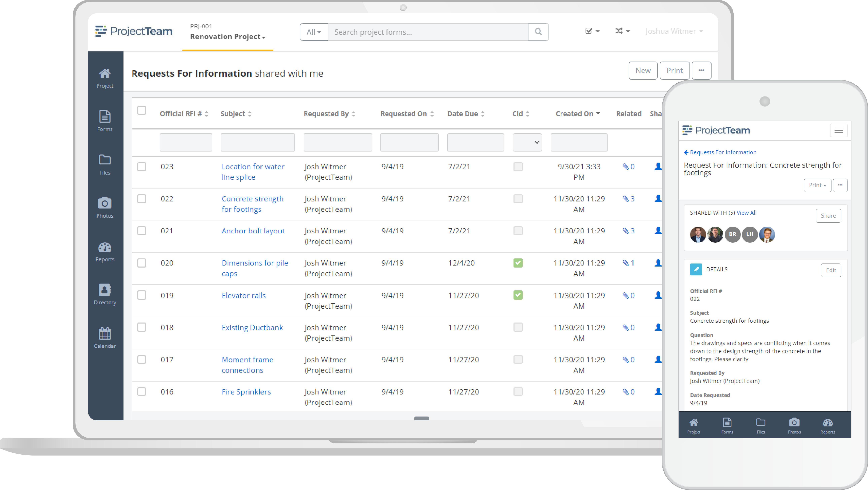The image size is (868, 490).
Task: Open the All search filter dropdown
Action: pos(314,32)
